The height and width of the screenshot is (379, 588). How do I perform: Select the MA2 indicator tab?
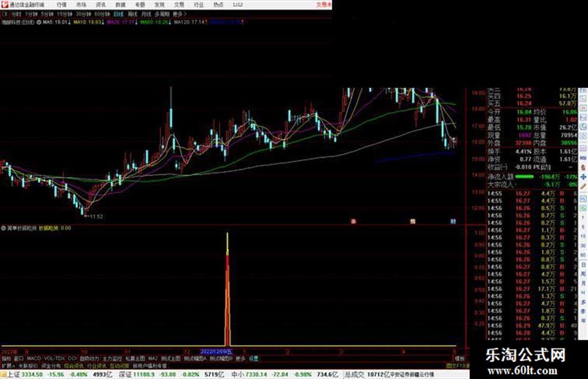(x=152, y=358)
